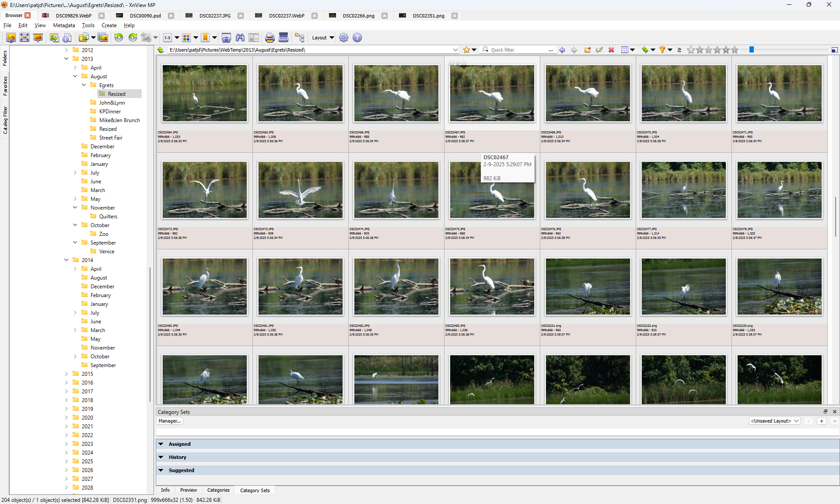
Task: Click the Rotate clockwise icon
Action: click(x=133, y=38)
